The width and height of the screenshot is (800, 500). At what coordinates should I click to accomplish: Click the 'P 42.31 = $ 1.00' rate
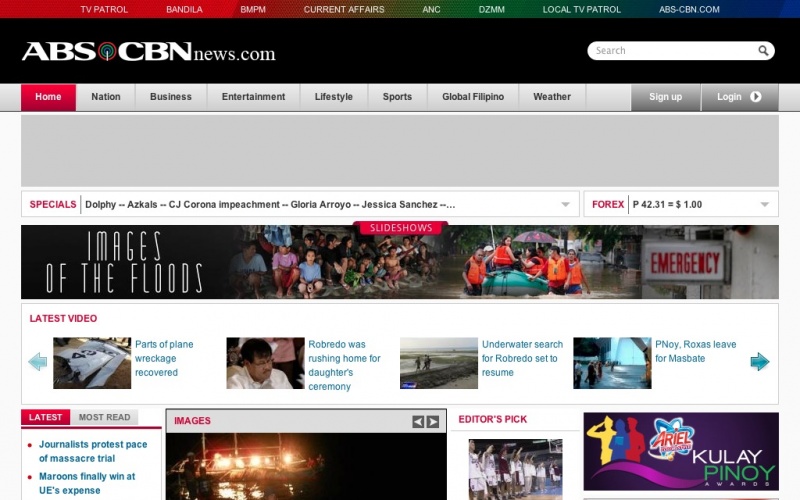pos(667,205)
